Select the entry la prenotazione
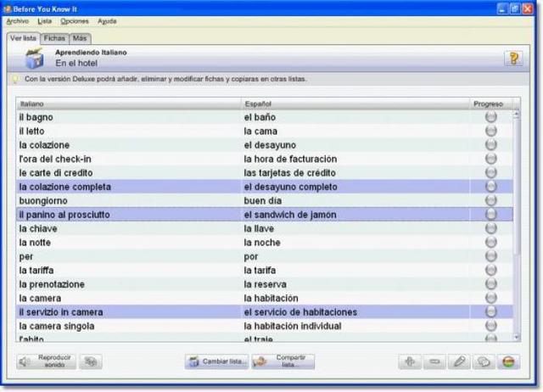 click(52, 284)
